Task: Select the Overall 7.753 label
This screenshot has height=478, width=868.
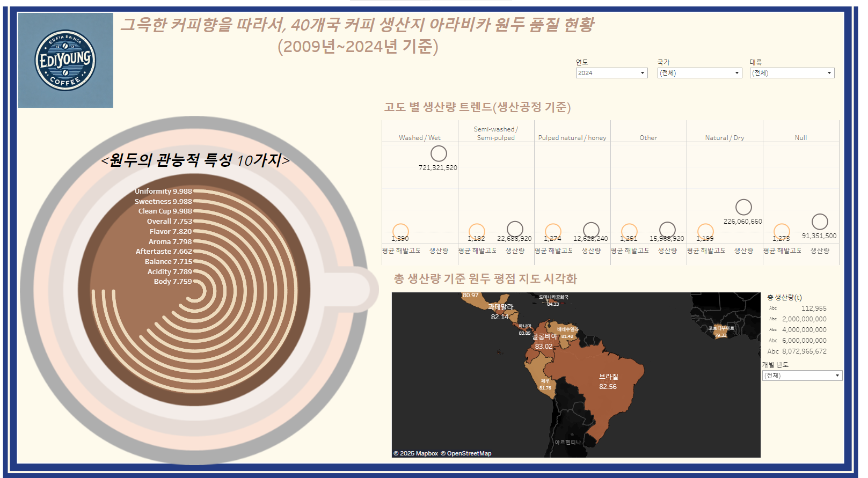Action: point(169,221)
